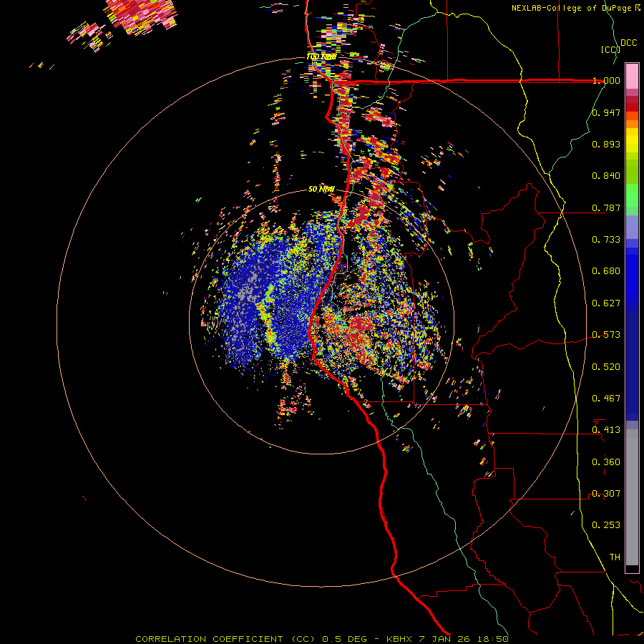Click the 0.840 legend value
Viewport: 644px width, 644px height.
click(x=606, y=176)
